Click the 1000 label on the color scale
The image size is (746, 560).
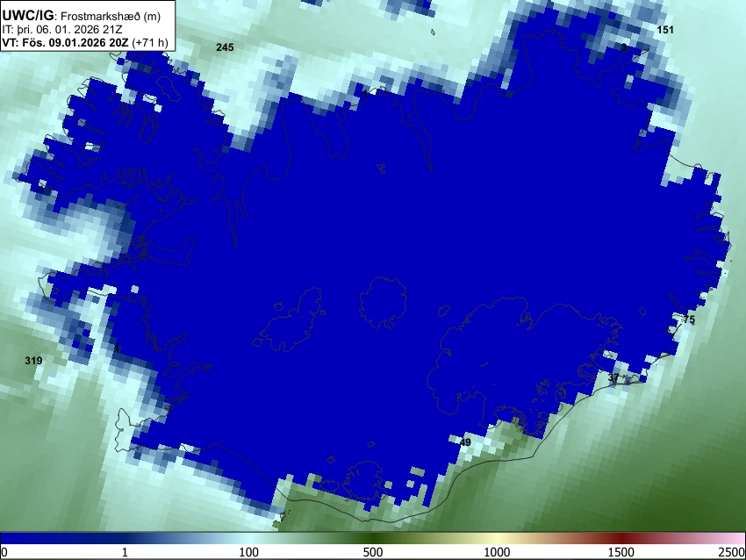(x=497, y=552)
